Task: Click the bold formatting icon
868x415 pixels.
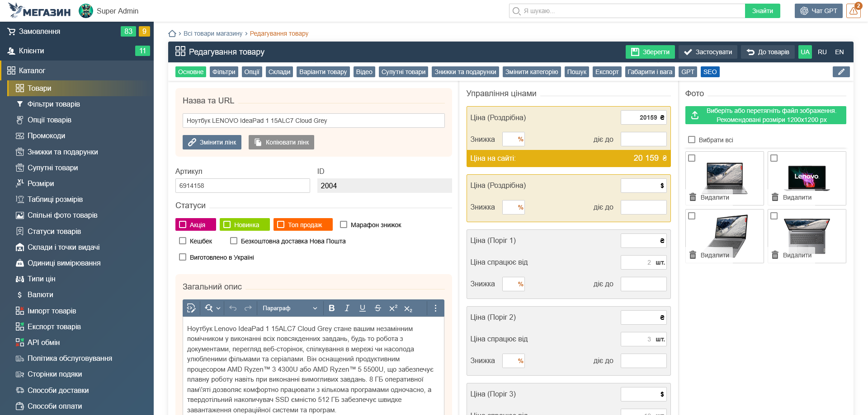Action: (332, 308)
